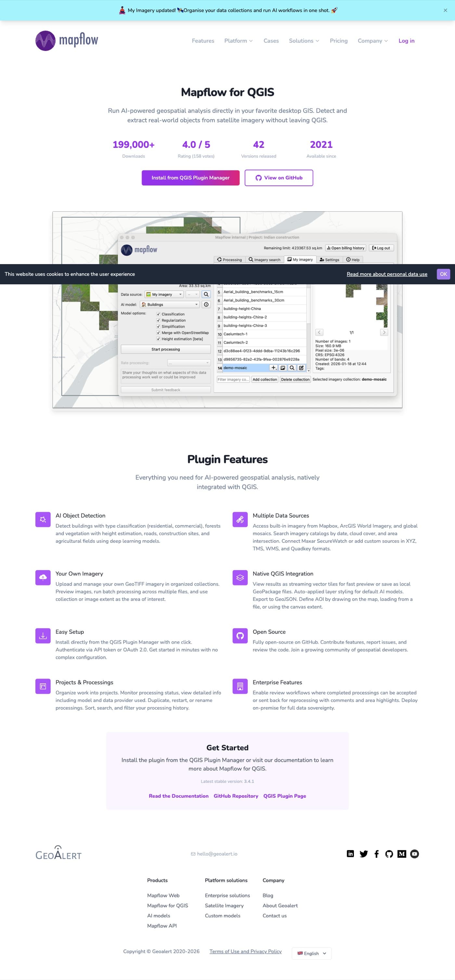The image size is (455, 980).
Task: Click the AI Object Detection feature icon
Action: [43, 519]
